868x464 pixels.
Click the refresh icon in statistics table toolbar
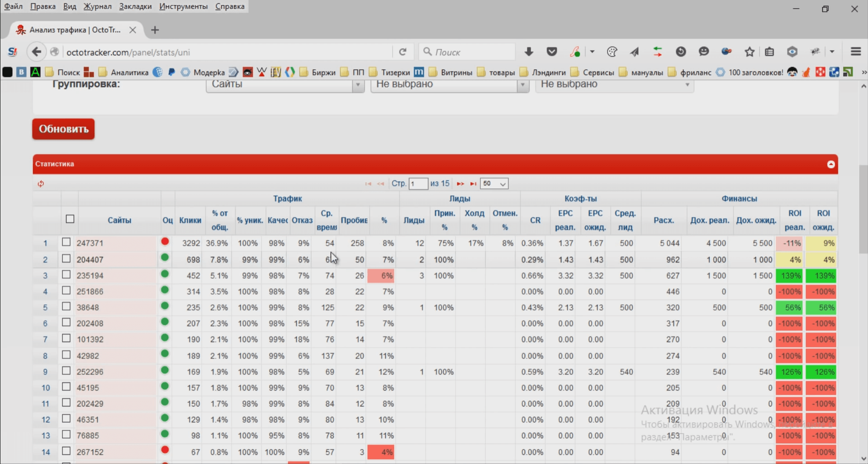(41, 183)
